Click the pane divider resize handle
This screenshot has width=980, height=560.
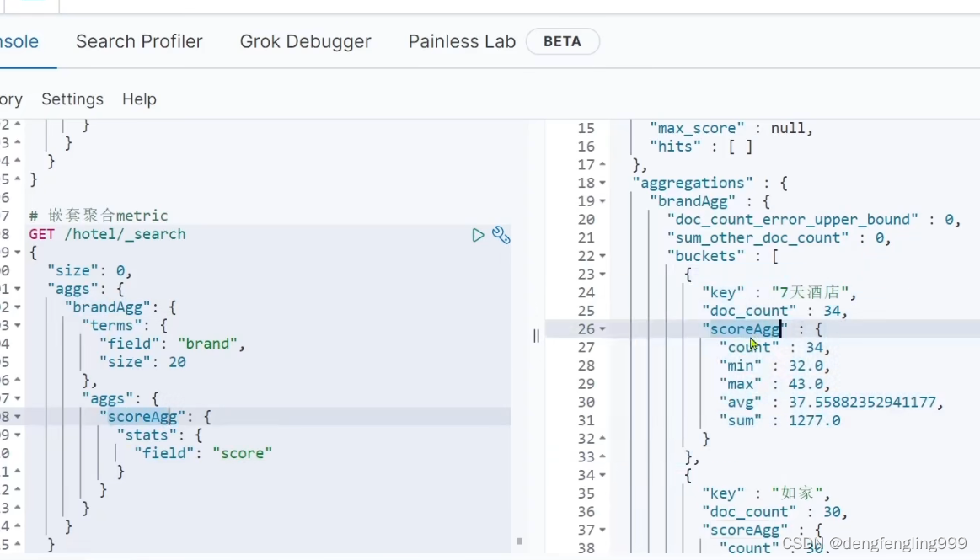coord(536,336)
